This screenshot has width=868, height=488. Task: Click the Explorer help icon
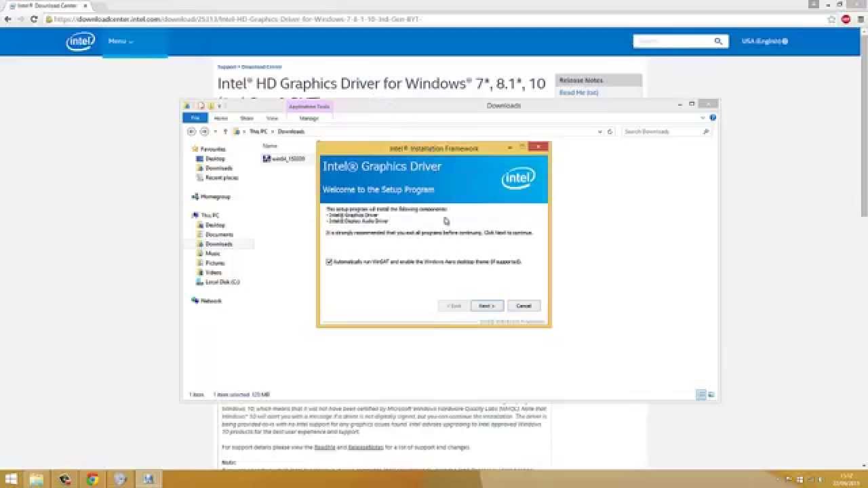click(x=713, y=118)
